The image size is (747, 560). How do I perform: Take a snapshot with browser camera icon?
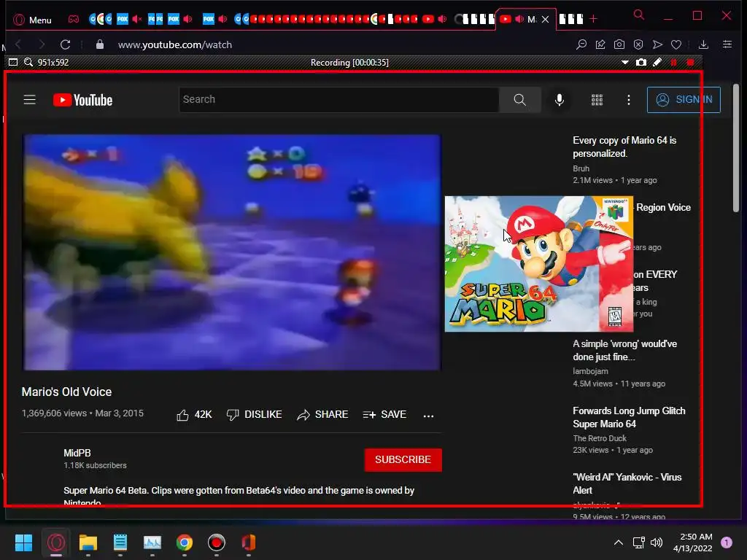(619, 44)
